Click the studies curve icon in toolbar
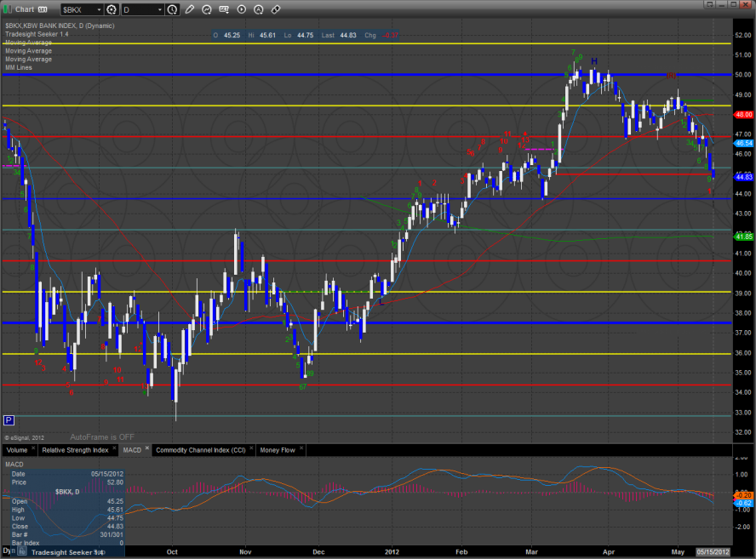 click(207, 9)
